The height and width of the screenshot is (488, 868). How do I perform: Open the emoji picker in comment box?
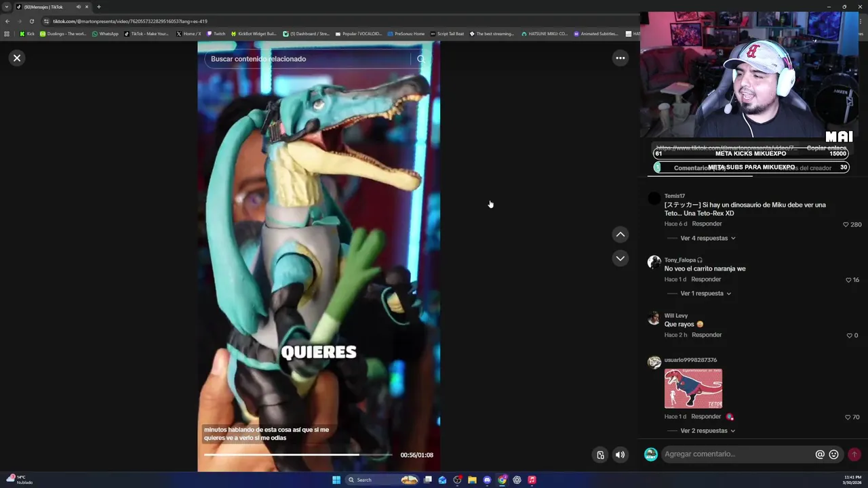[x=834, y=454]
